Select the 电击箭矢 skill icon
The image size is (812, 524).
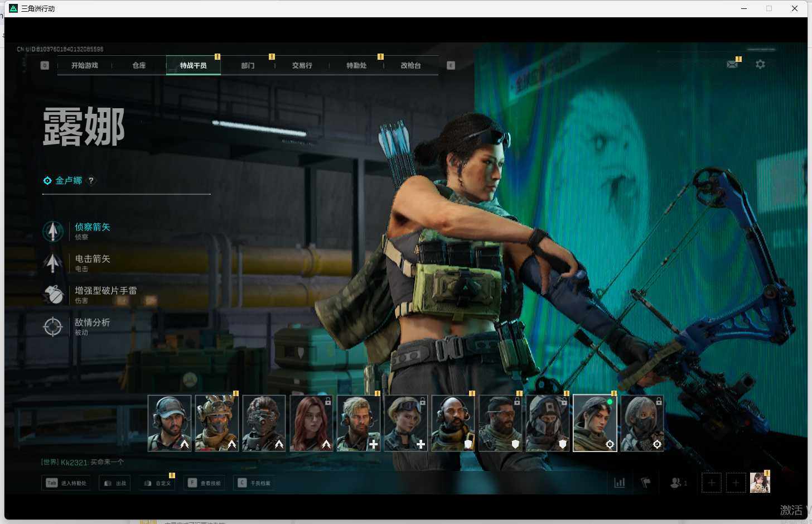[53, 263]
